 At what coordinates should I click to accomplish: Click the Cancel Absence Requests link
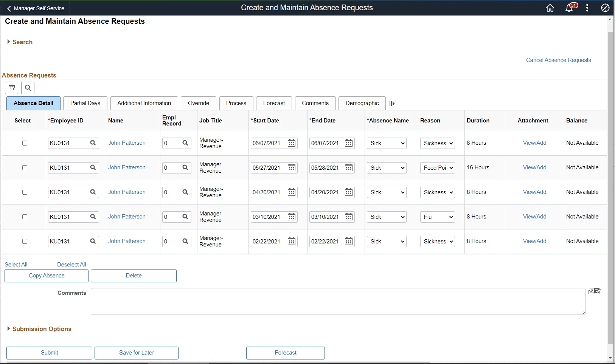pos(558,60)
